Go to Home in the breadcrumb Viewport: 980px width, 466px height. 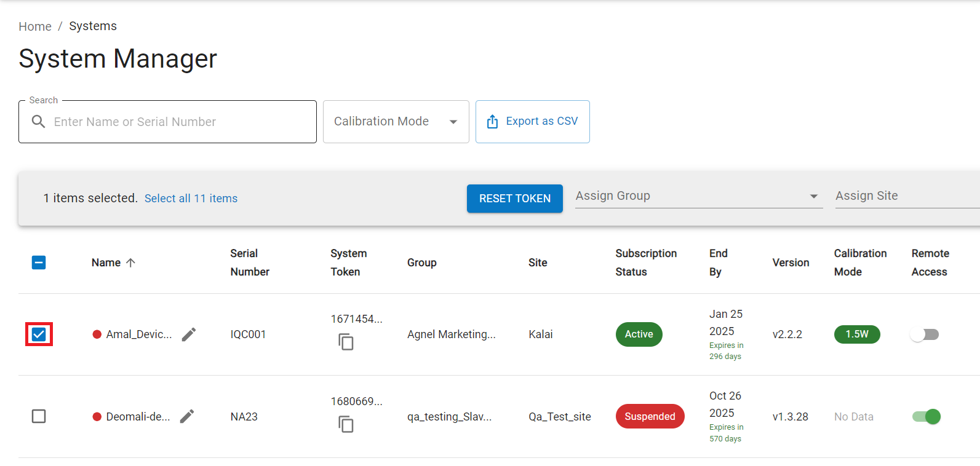35,26
